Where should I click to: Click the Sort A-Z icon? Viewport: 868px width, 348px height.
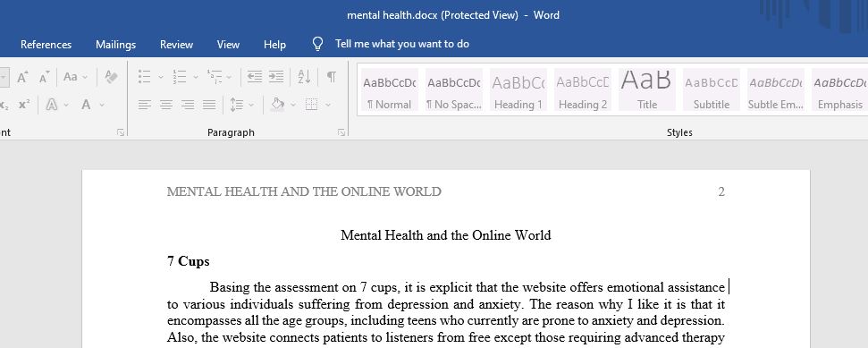[x=304, y=76]
